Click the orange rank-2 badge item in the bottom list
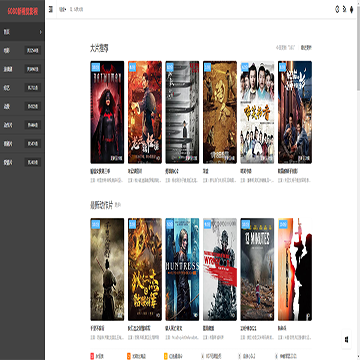This screenshot has width=360, height=360. click(x=137, y=356)
